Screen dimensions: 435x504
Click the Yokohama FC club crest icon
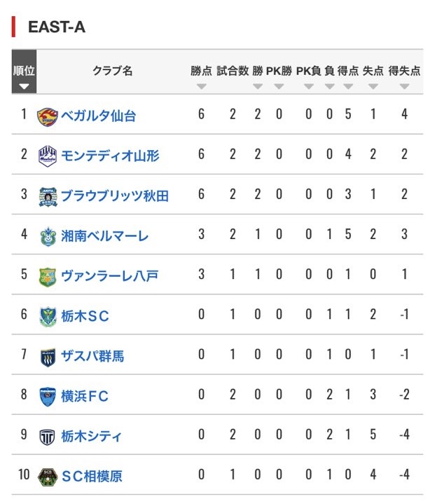pos(48,396)
